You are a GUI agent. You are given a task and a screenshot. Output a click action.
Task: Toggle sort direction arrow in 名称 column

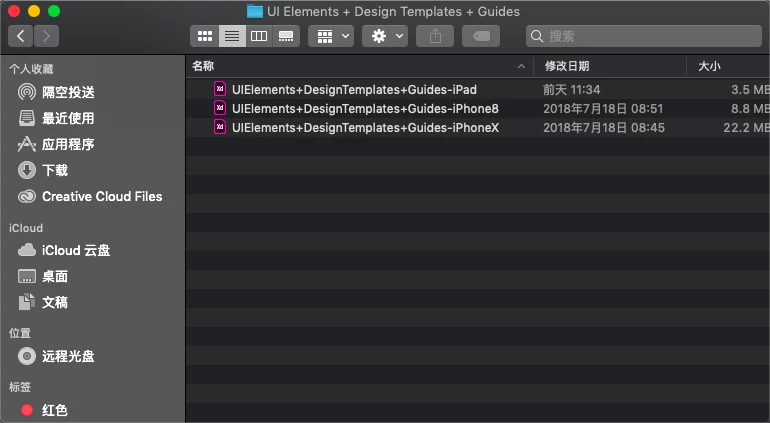point(522,66)
